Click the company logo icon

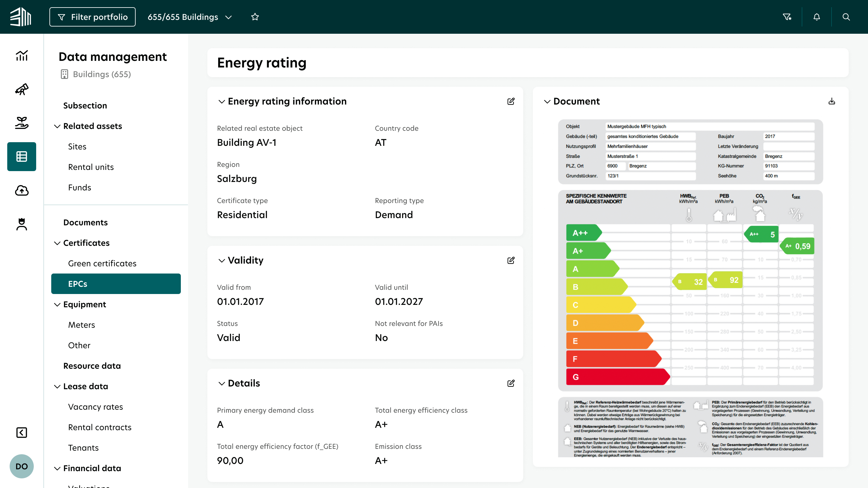(x=20, y=17)
